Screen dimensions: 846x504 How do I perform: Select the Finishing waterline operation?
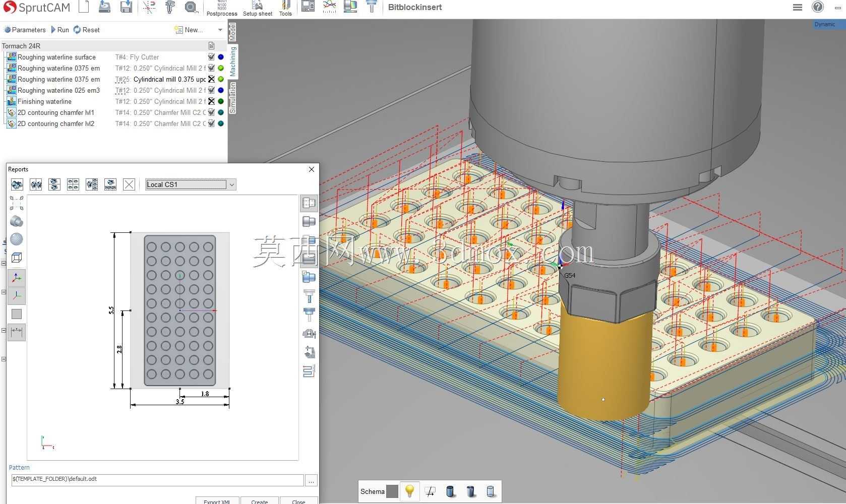coord(44,101)
